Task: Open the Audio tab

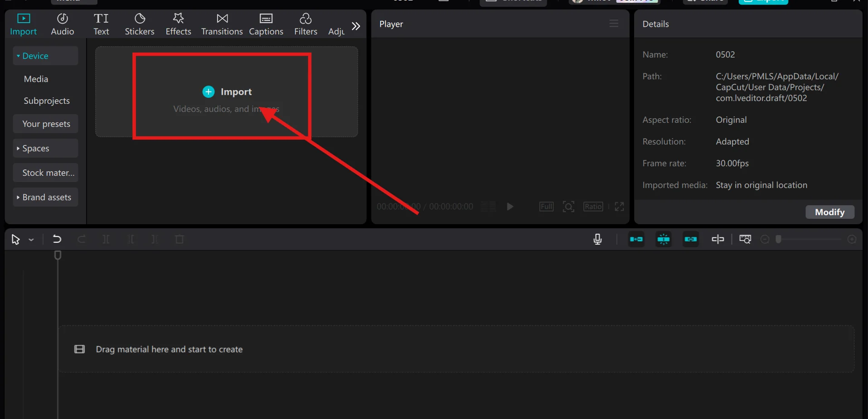Action: (63, 24)
